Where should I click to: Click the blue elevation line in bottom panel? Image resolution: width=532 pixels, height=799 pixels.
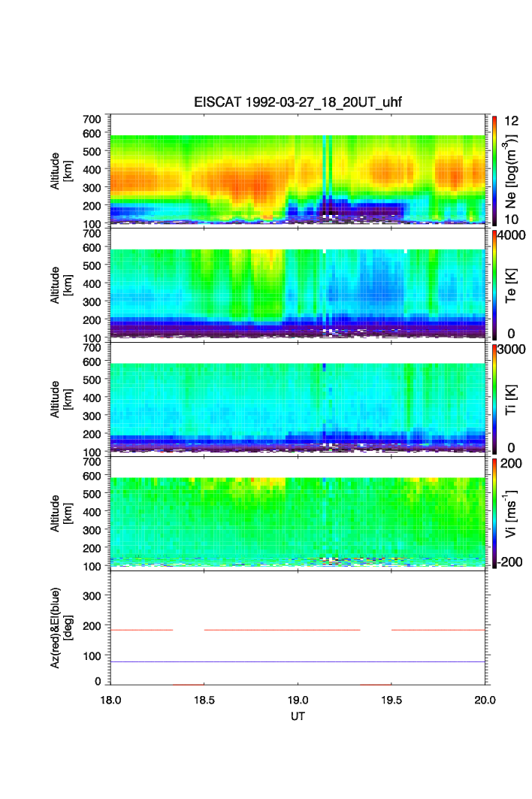298,662
